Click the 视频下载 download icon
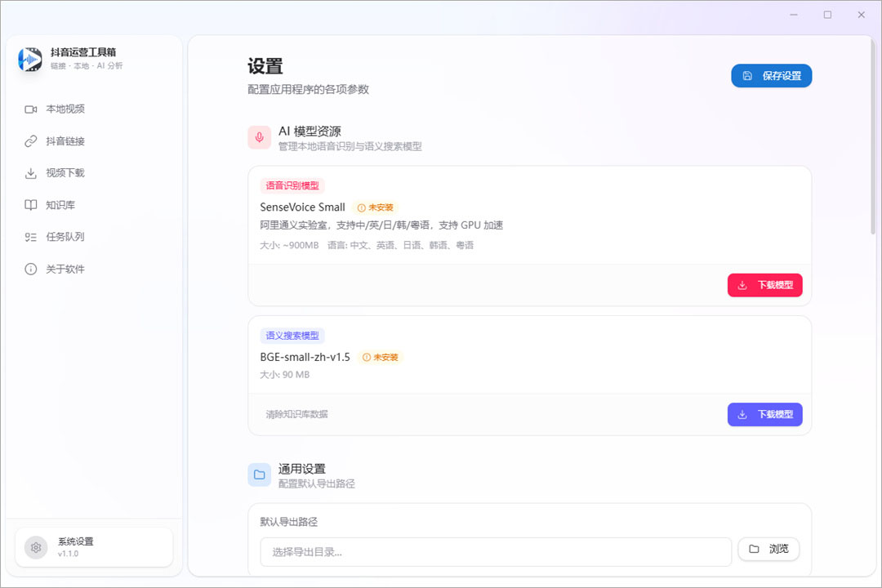Viewport: 882px width, 588px height. [x=30, y=172]
